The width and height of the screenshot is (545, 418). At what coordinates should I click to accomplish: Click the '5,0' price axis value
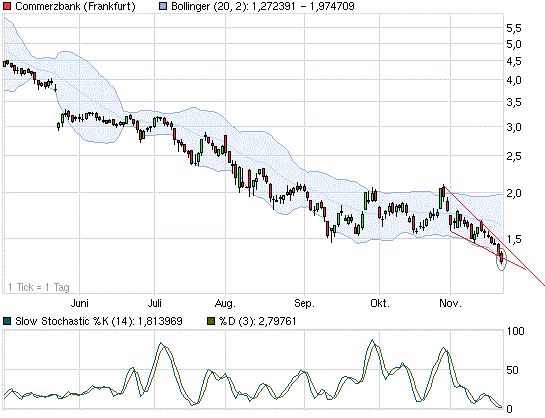tap(514, 44)
